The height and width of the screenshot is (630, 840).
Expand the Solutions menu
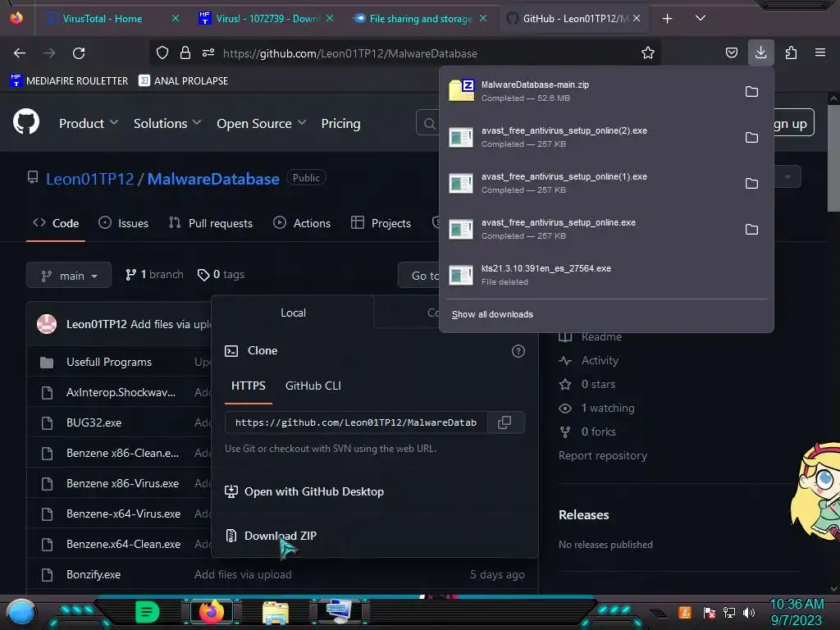[x=167, y=123]
